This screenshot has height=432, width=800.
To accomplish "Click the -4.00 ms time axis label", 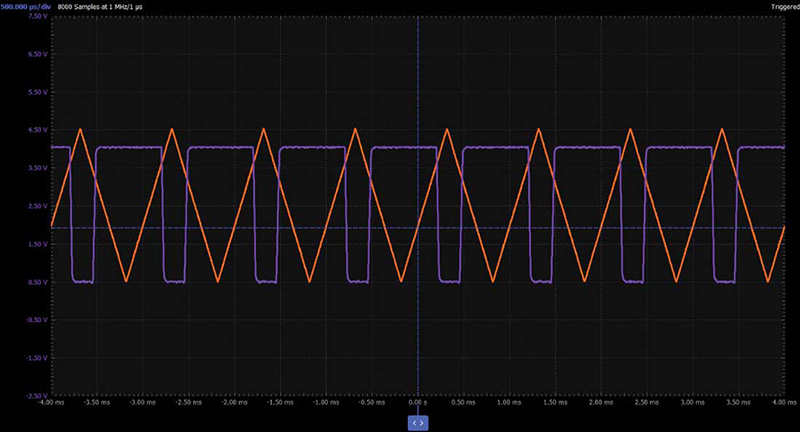I will coord(52,402).
